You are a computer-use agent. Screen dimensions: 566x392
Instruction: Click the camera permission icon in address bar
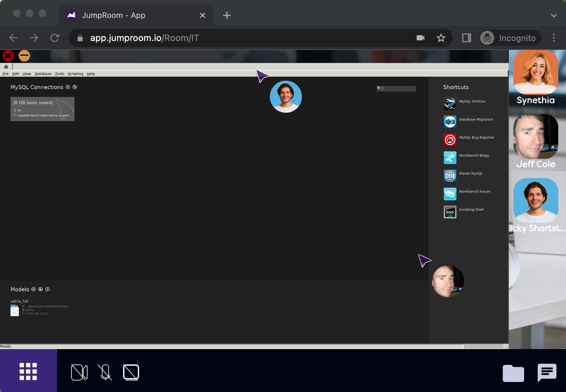(420, 38)
